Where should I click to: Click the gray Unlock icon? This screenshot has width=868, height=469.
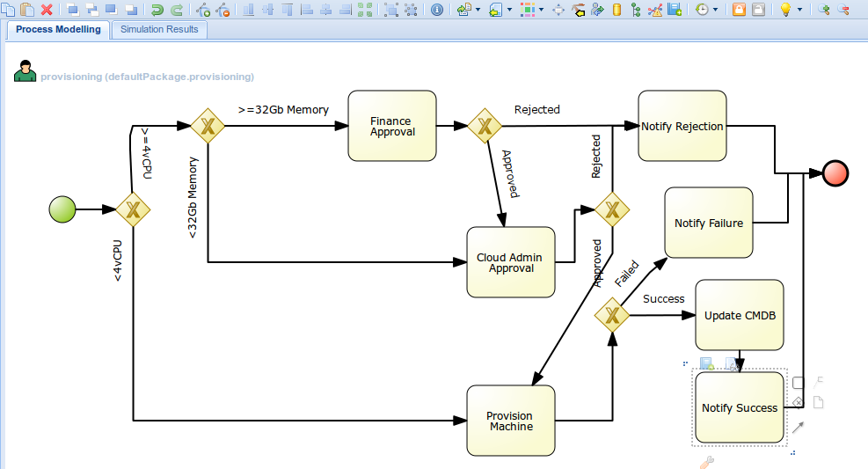point(758,9)
